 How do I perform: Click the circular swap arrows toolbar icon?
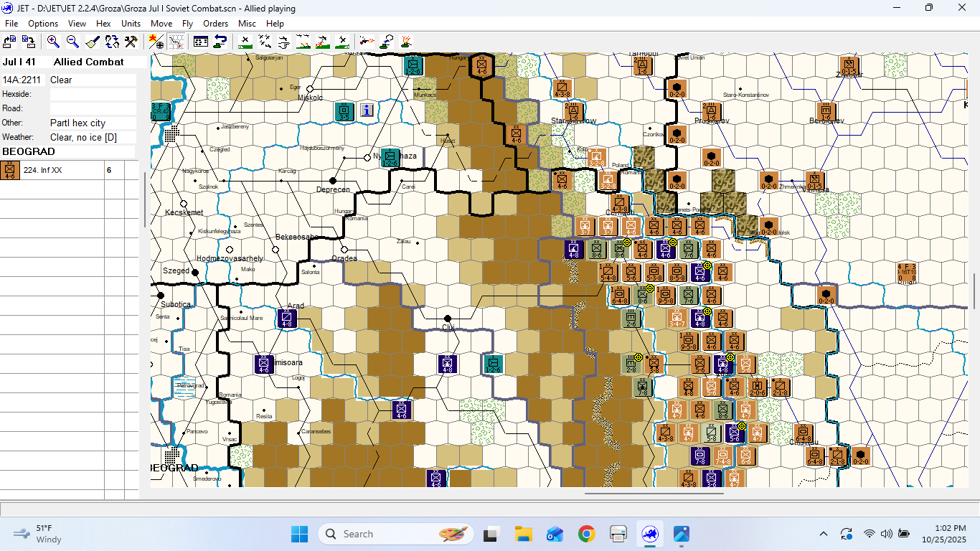[x=112, y=42]
